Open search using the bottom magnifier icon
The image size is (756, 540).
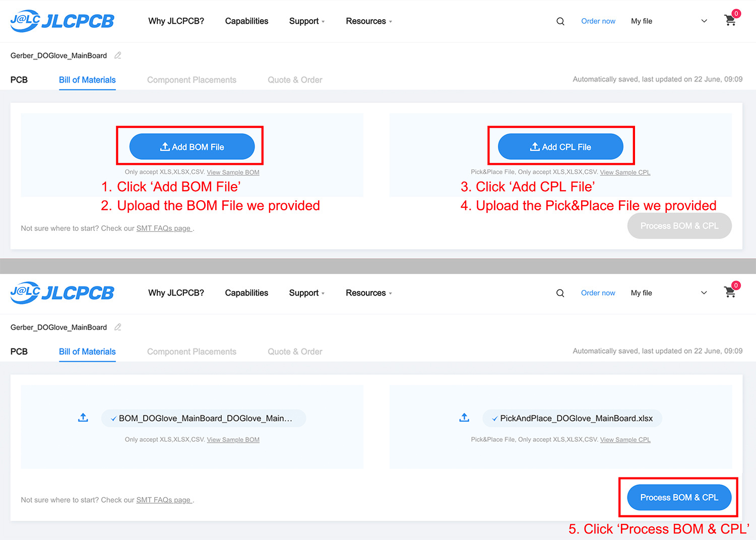[560, 293]
